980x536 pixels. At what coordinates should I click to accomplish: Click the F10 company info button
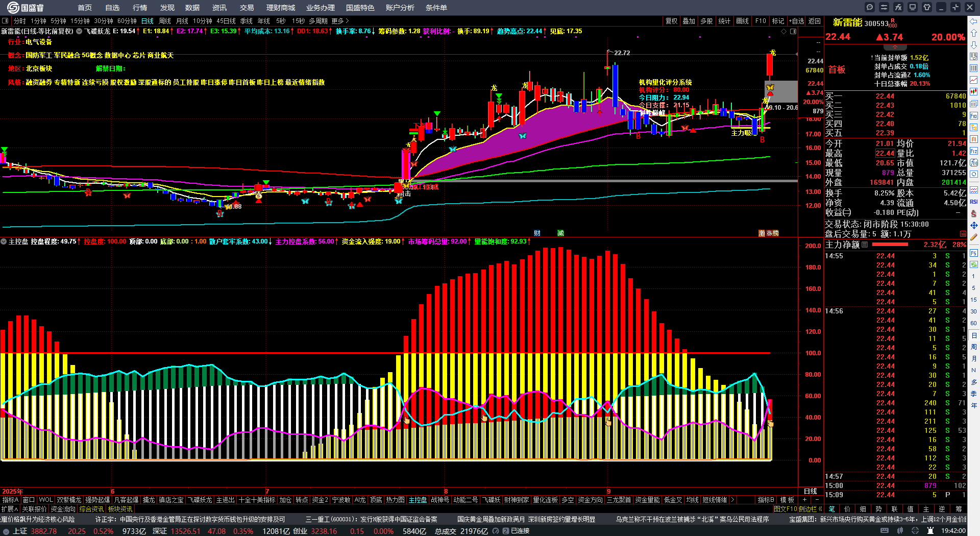coord(761,21)
